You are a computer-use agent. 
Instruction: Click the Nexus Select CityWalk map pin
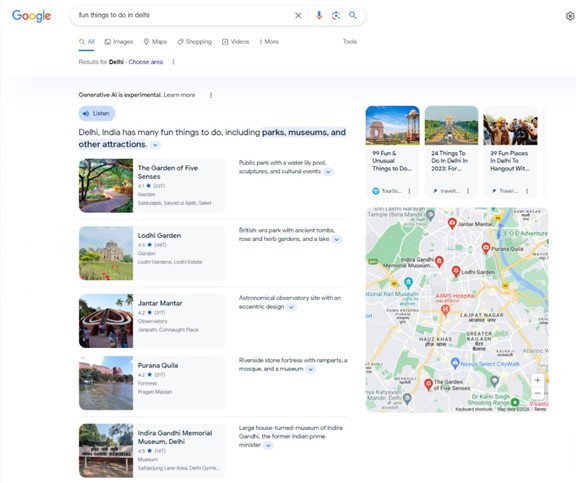[x=455, y=363]
